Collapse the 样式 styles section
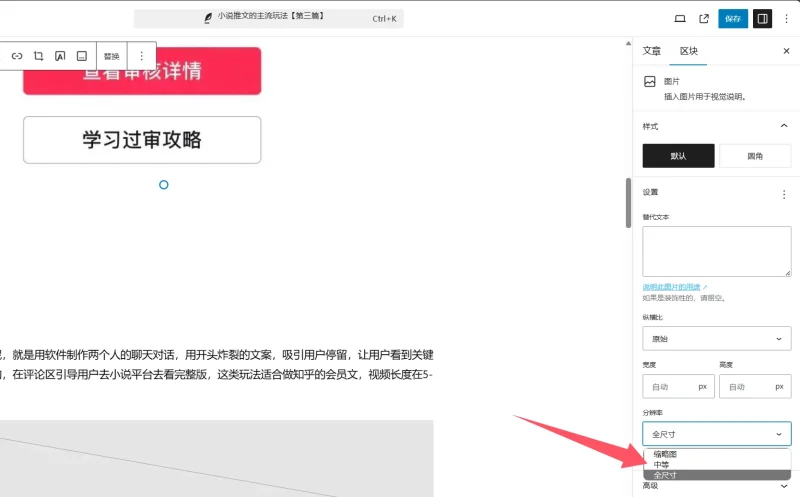This screenshot has width=800, height=497. [x=784, y=126]
